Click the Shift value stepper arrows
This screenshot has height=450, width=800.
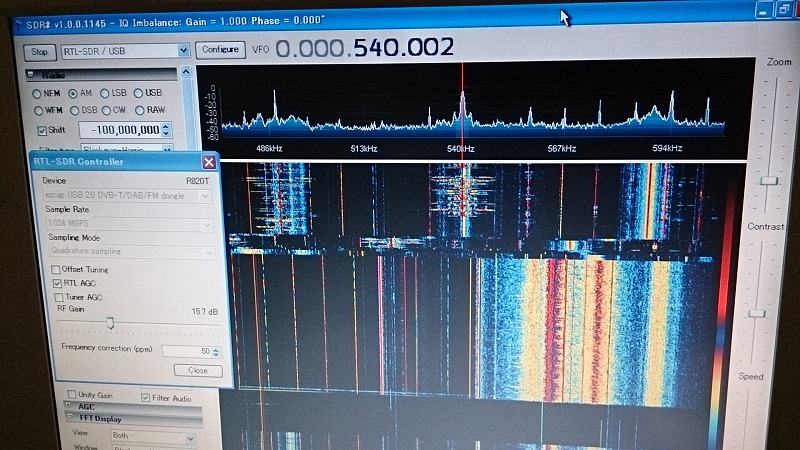tap(166, 130)
